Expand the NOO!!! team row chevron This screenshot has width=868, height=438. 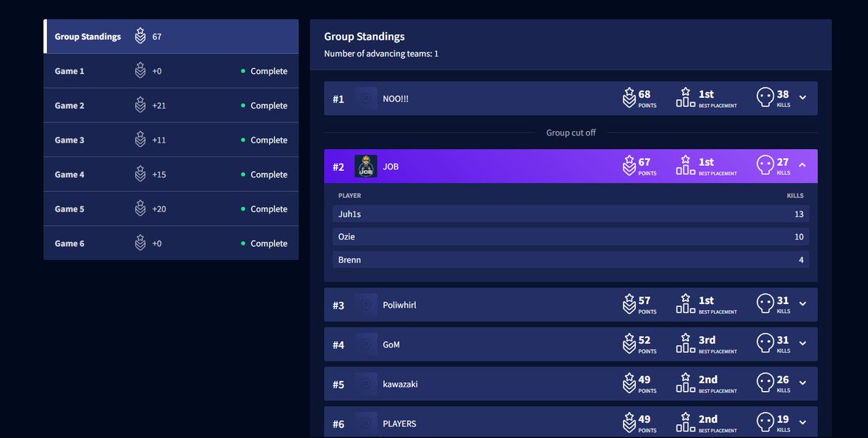tap(803, 98)
